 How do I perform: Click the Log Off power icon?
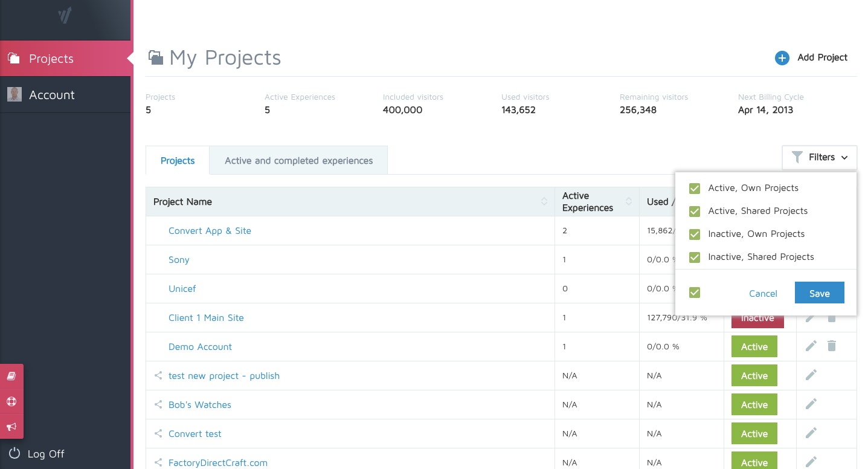[14, 453]
